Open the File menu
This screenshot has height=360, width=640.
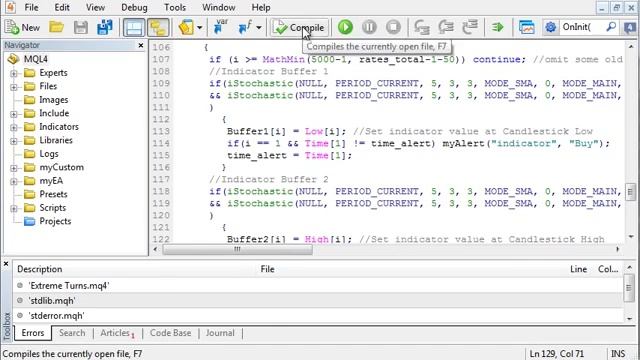pyautogui.click(x=31, y=7)
